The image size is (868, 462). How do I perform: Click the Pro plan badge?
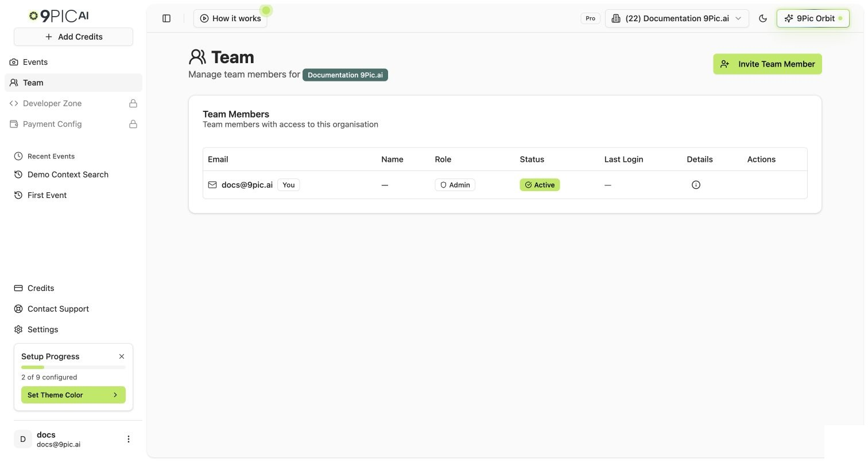(590, 18)
